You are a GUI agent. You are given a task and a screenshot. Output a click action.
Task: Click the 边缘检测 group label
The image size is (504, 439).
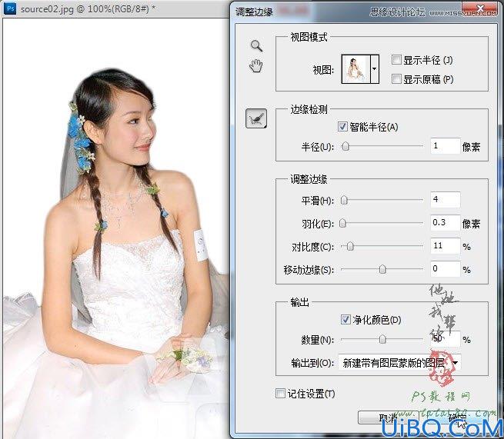click(x=309, y=109)
